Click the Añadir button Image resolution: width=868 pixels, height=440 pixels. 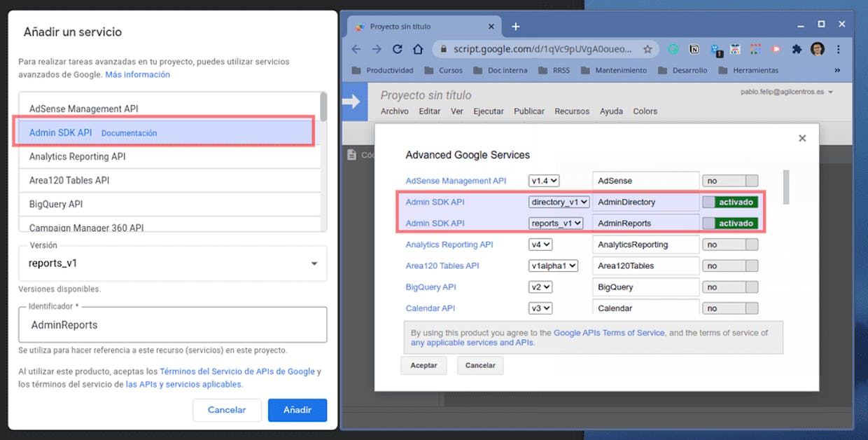297,410
